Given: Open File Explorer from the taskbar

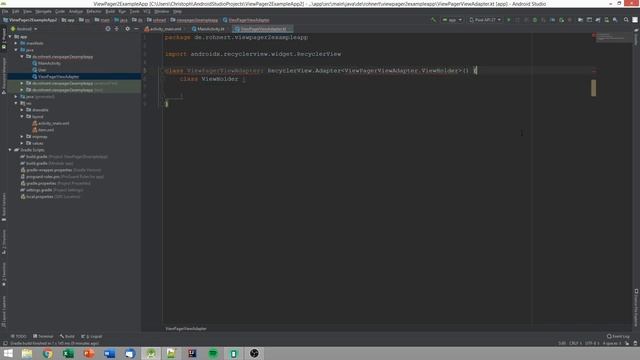Looking at the screenshot, I should (27, 353).
